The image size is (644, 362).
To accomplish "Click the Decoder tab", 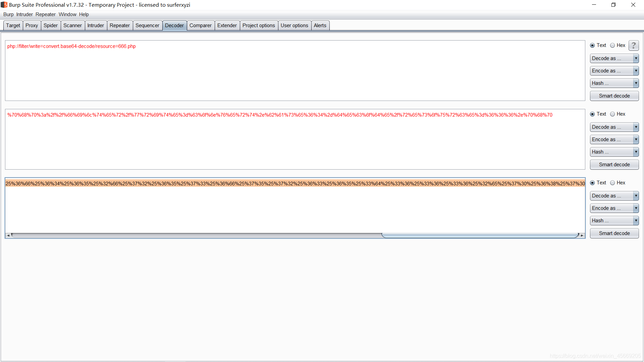I will pyautogui.click(x=174, y=25).
